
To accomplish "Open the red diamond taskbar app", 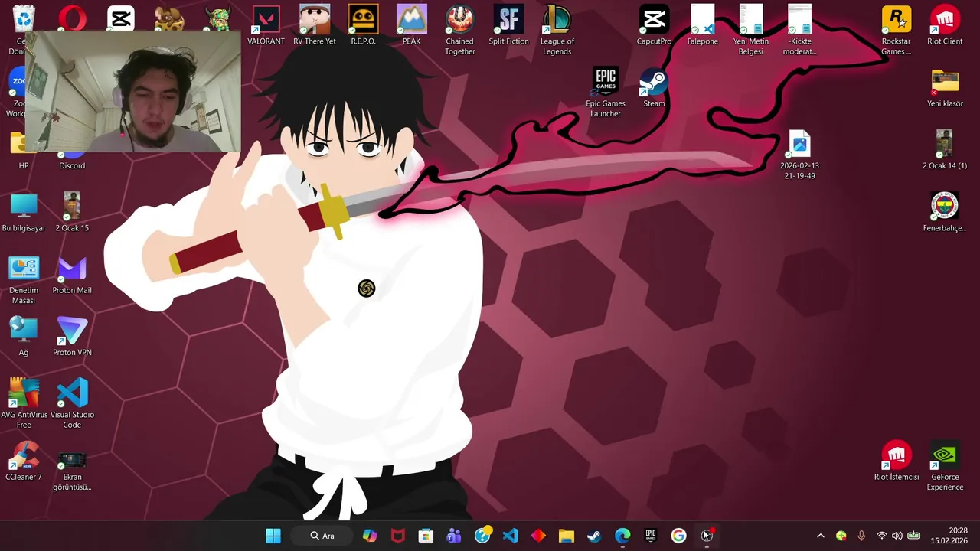I will pyautogui.click(x=538, y=536).
